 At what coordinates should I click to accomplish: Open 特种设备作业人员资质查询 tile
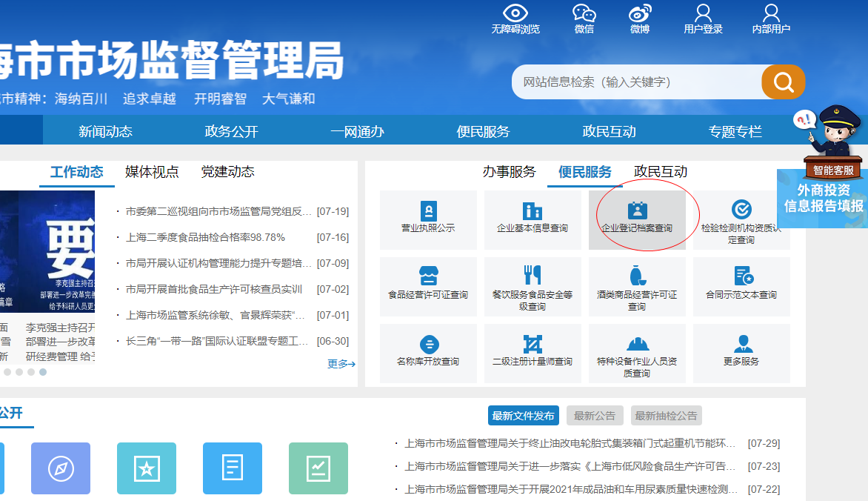[x=637, y=353]
